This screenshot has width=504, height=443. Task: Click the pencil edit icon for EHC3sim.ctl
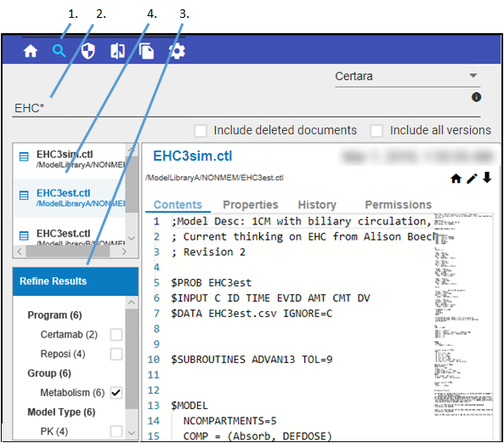pyautogui.click(x=472, y=179)
